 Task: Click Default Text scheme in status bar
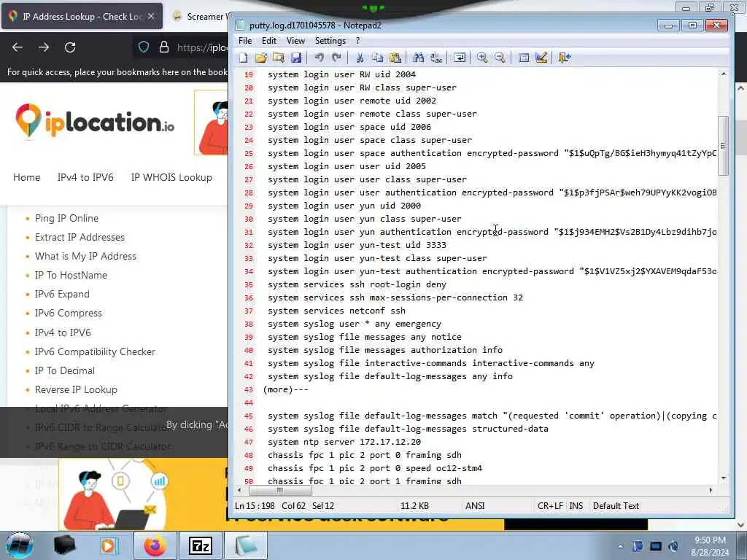point(616,506)
